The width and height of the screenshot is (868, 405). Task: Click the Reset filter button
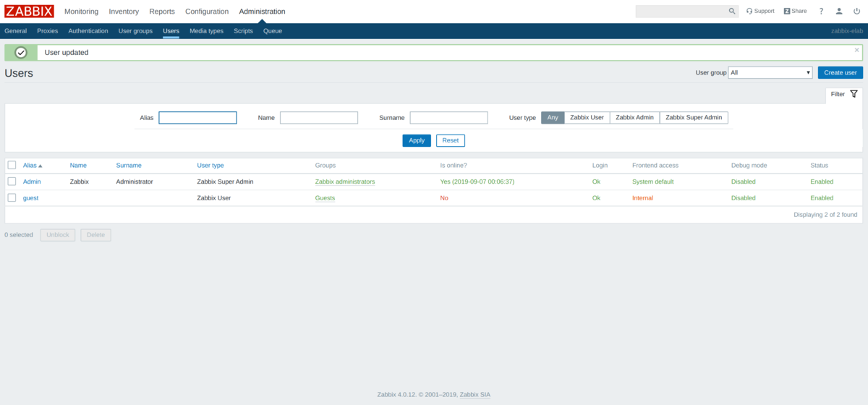coord(451,140)
